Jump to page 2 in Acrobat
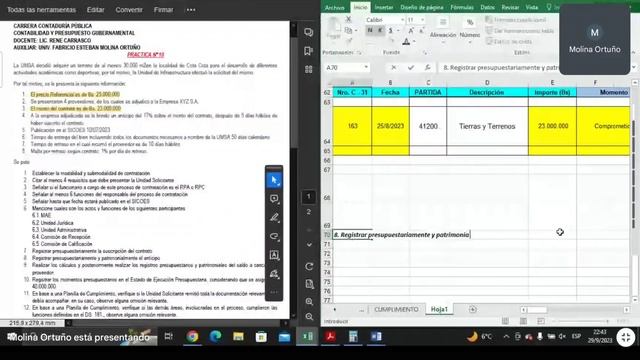 (x=309, y=212)
